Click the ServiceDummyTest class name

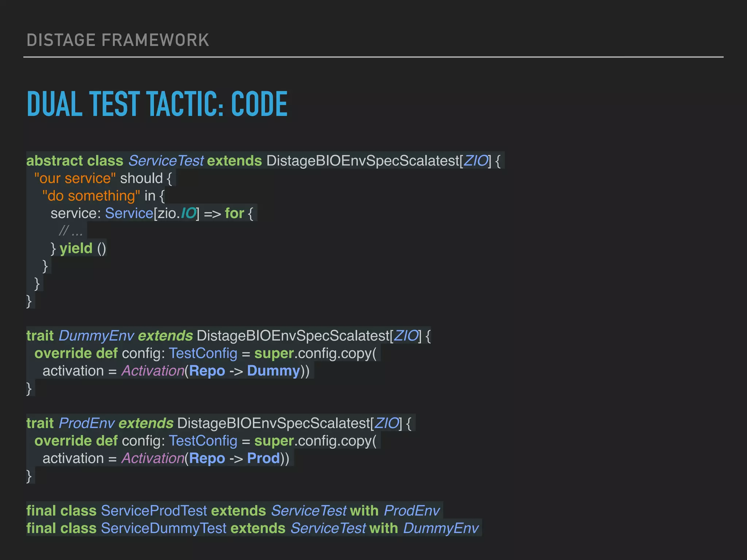click(163, 528)
